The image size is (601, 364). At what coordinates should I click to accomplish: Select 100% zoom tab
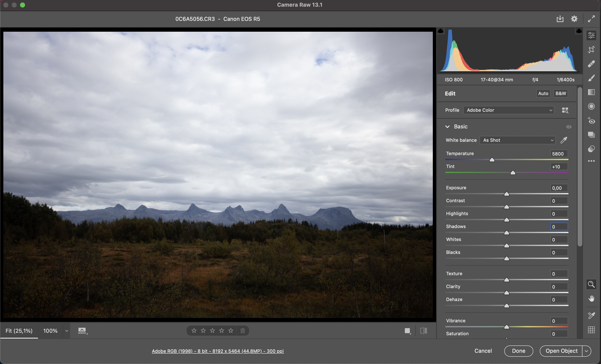(50, 331)
